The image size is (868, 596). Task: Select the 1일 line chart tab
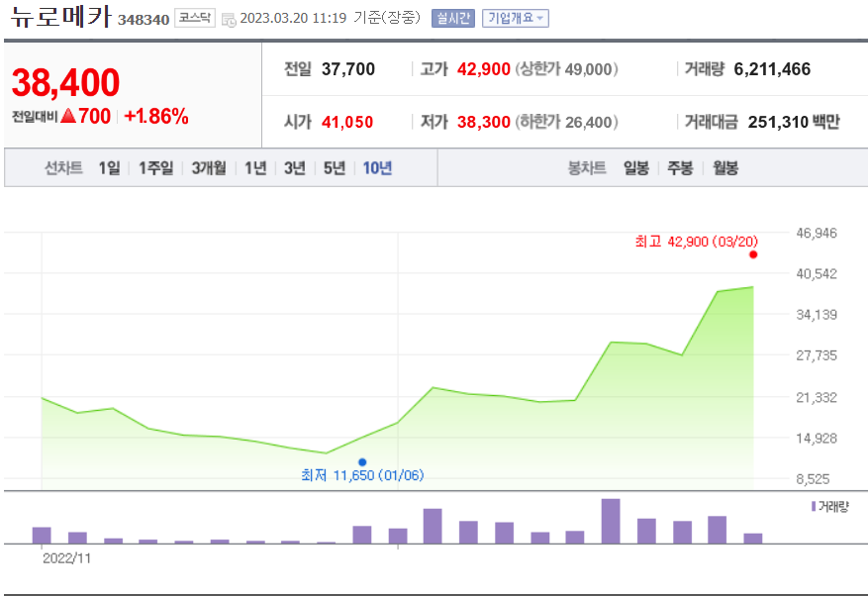(x=109, y=168)
